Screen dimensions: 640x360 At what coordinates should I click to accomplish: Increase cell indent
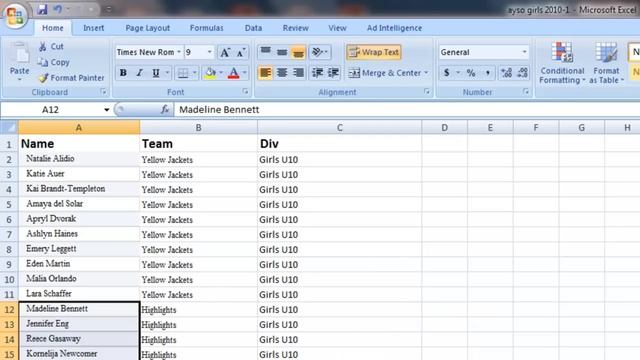pyautogui.click(x=333, y=73)
